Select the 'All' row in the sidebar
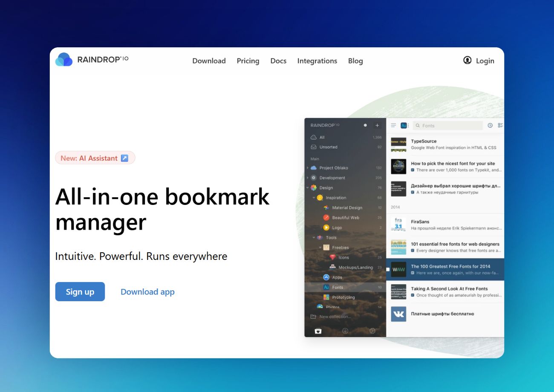This screenshot has height=392, width=554. coord(345,137)
